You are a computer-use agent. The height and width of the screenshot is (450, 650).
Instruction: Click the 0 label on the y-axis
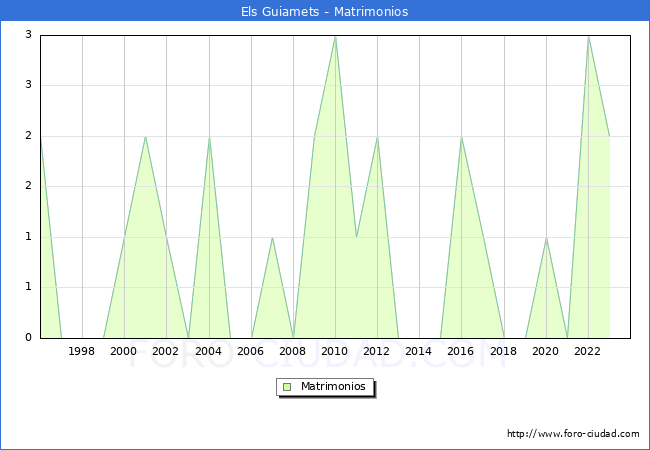pyautogui.click(x=30, y=338)
